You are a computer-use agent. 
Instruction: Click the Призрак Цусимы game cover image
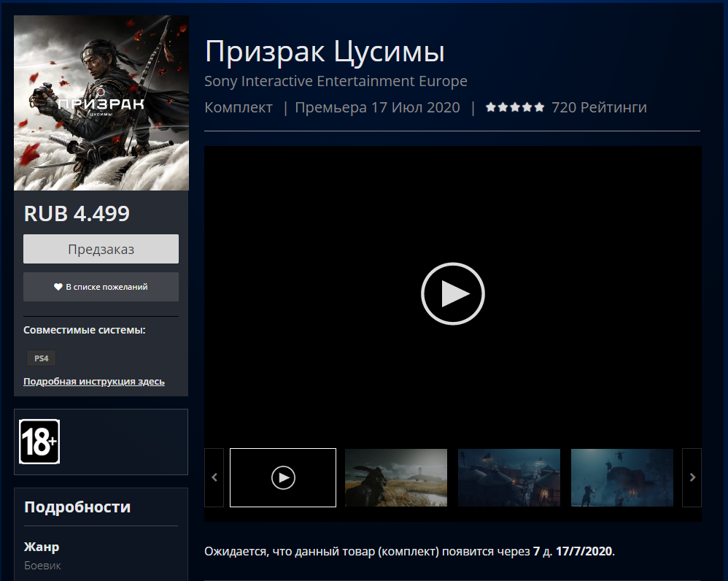click(101, 103)
